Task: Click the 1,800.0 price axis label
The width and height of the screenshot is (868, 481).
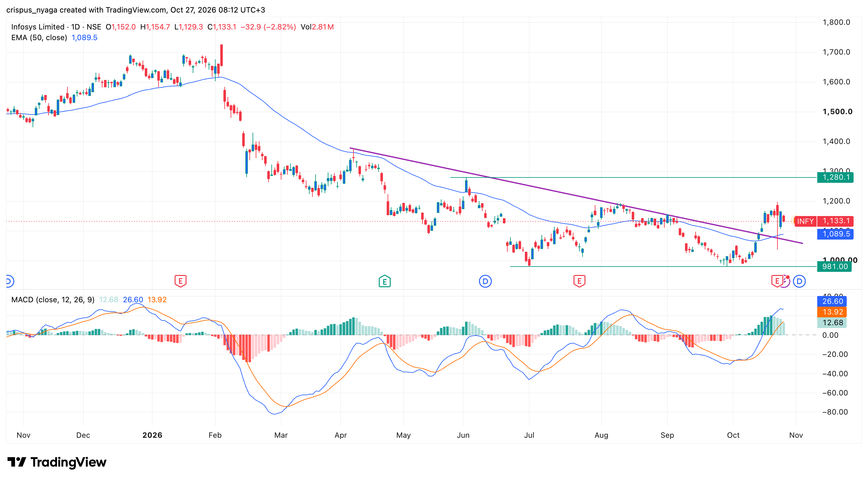Action: (x=836, y=22)
